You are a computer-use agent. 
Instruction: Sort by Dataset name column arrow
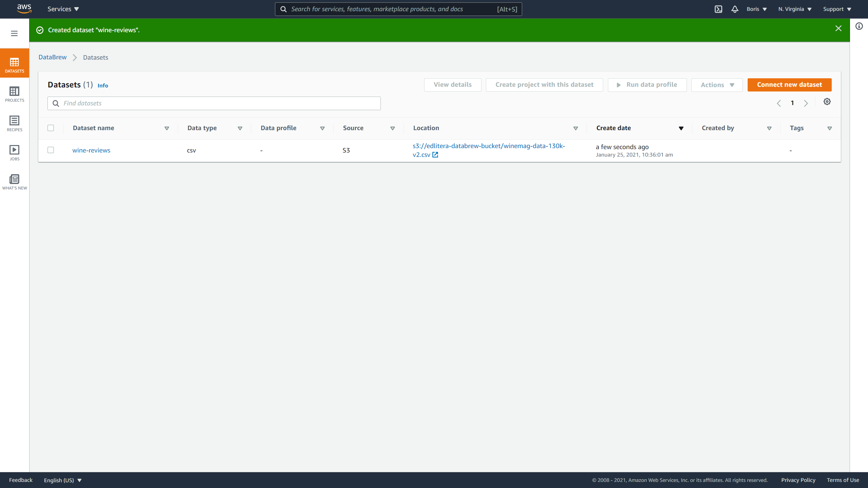point(167,128)
